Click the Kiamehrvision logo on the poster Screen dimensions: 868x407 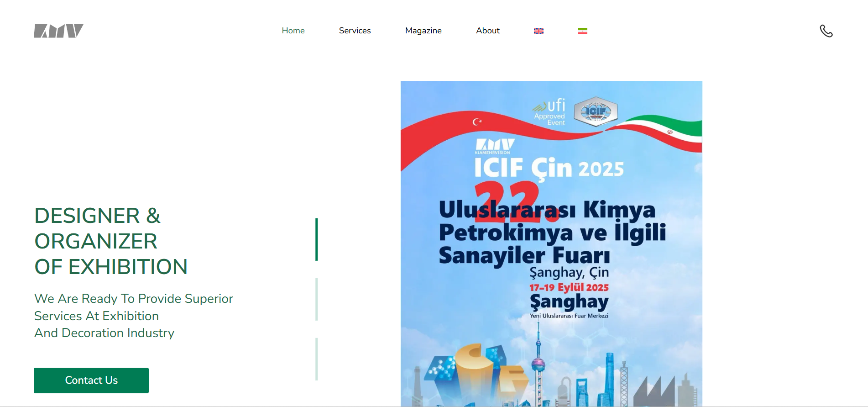495,146
